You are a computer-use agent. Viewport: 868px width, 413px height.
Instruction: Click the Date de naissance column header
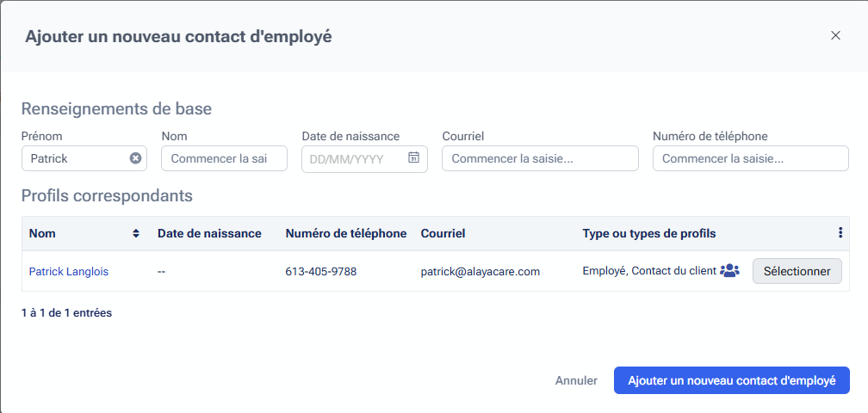209,234
